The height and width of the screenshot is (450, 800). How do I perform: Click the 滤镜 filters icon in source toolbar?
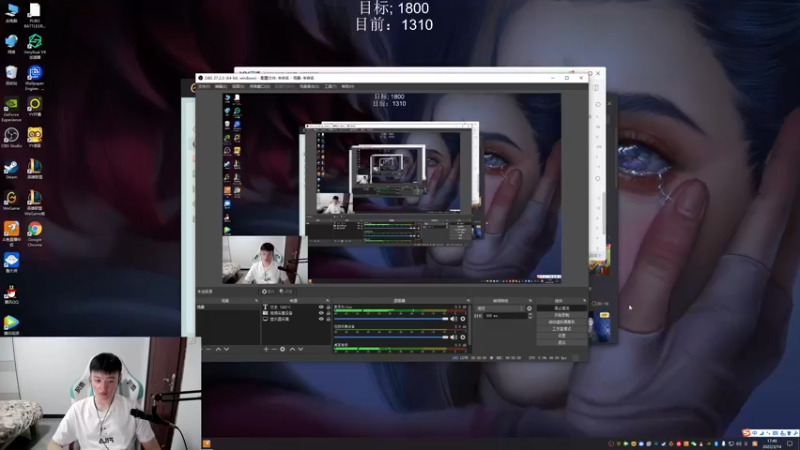[286, 291]
